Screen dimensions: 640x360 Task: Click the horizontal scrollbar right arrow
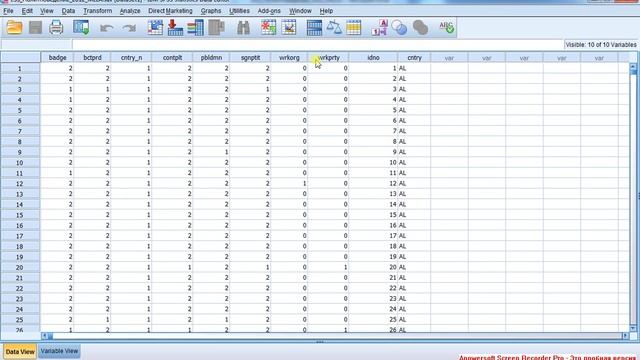(x=625, y=336)
